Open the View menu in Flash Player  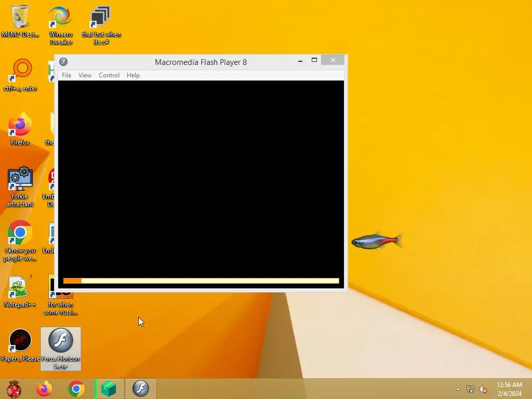[x=85, y=75]
